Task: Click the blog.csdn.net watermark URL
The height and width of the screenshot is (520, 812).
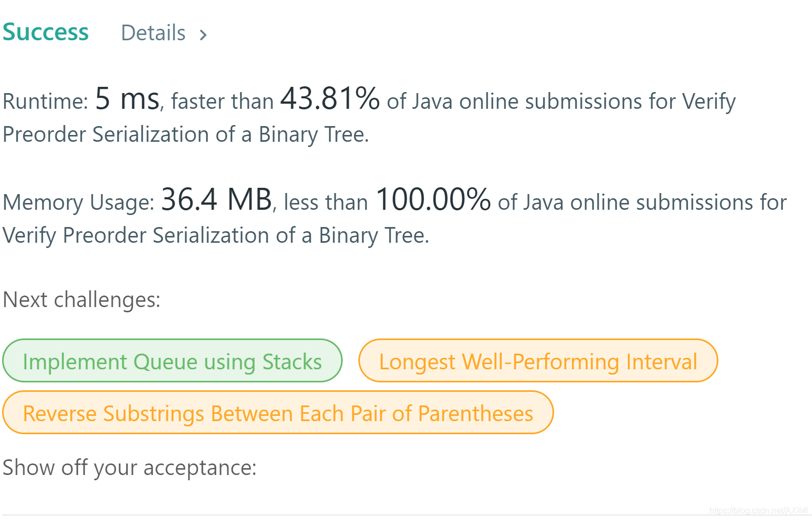Action: tap(758, 510)
